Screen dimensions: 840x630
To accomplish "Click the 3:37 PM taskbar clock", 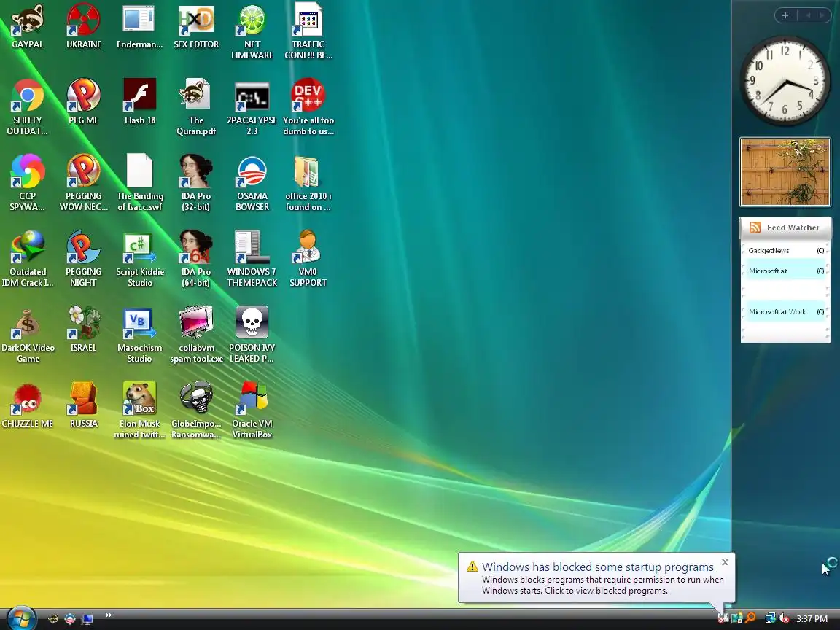I will pyautogui.click(x=812, y=619).
